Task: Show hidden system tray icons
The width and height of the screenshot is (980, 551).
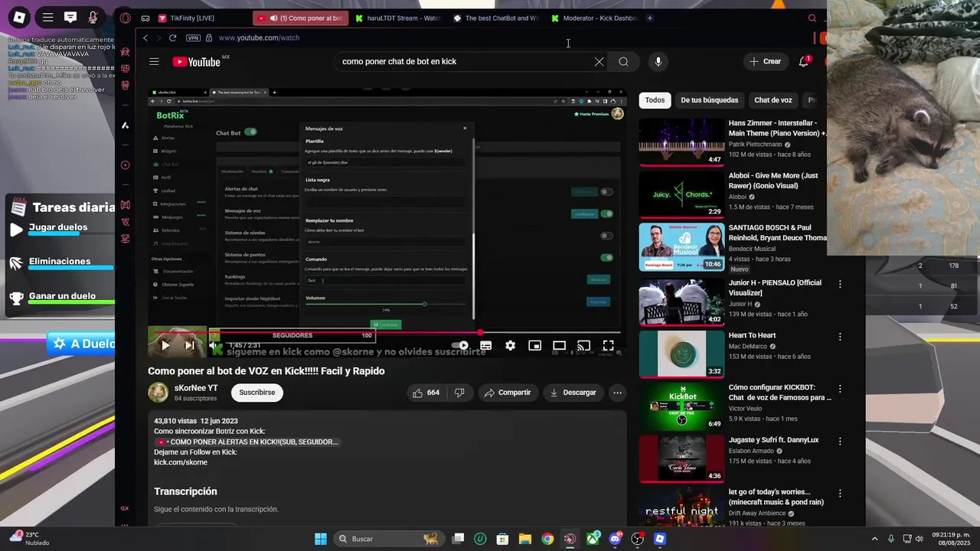Action: (x=875, y=539)
